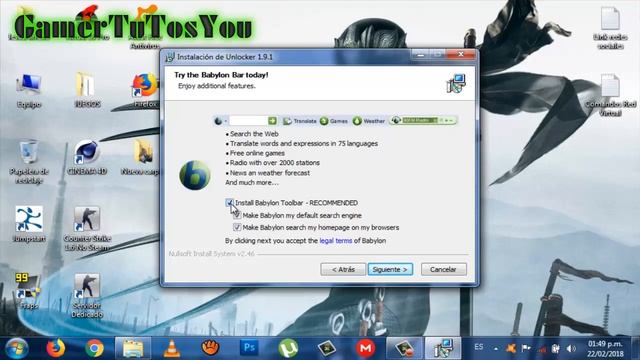Viewport: 640px width, 360px height.
Task: Open the MEGA app from taskbar
Action: pyautogui.click(x=365, y=348)
